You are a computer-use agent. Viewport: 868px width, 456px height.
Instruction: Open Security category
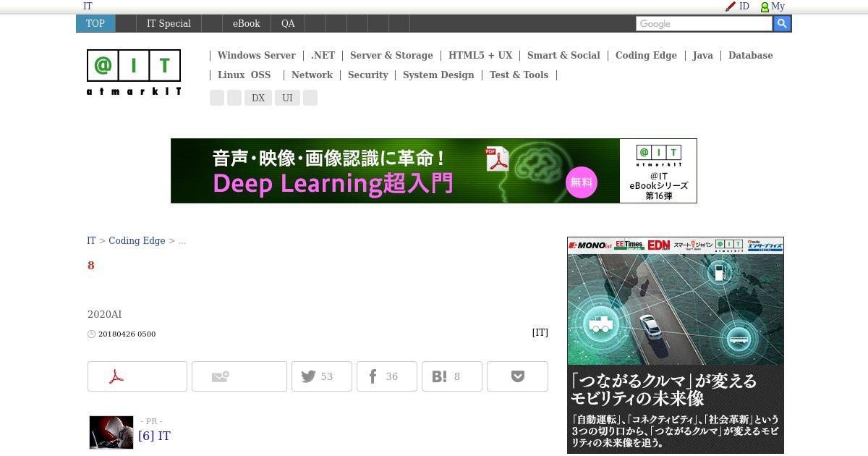pyautogui.click(x=367, y=75)
